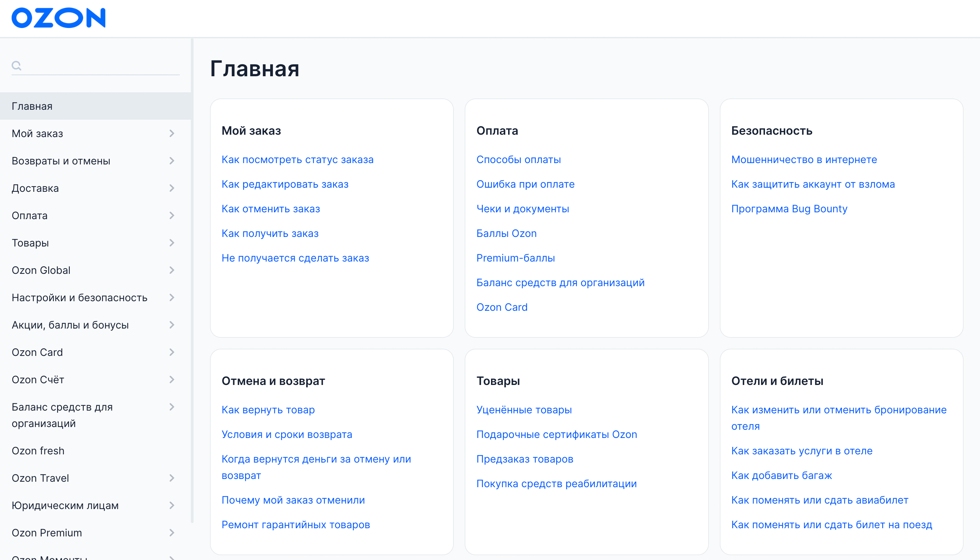Open link Как вернуть товар
This screenshot has width=980, height=560.
(x=268, y=410)
